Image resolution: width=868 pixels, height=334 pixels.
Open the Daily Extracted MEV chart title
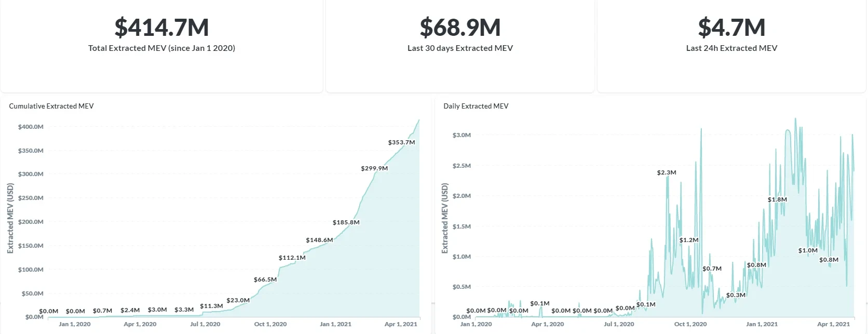476,106
